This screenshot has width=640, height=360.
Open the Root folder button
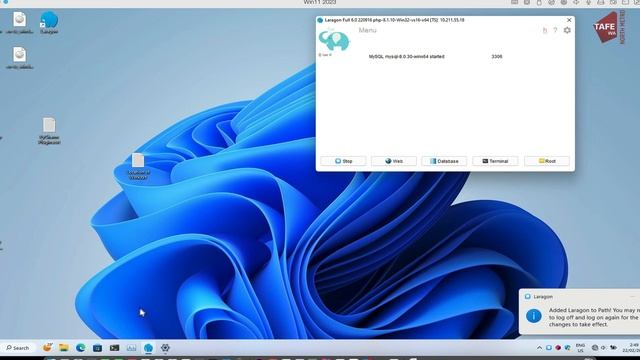click(547, 161)
